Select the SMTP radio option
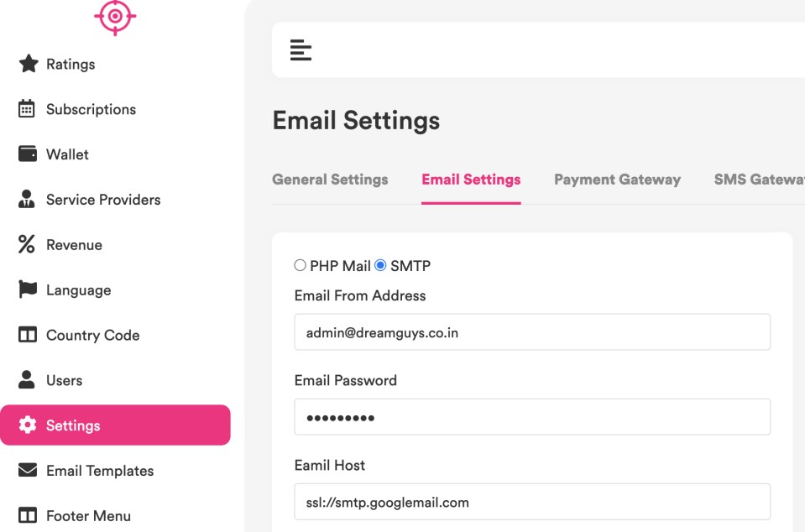This screenshot has height=532, width=805. [x=380, y=266]
